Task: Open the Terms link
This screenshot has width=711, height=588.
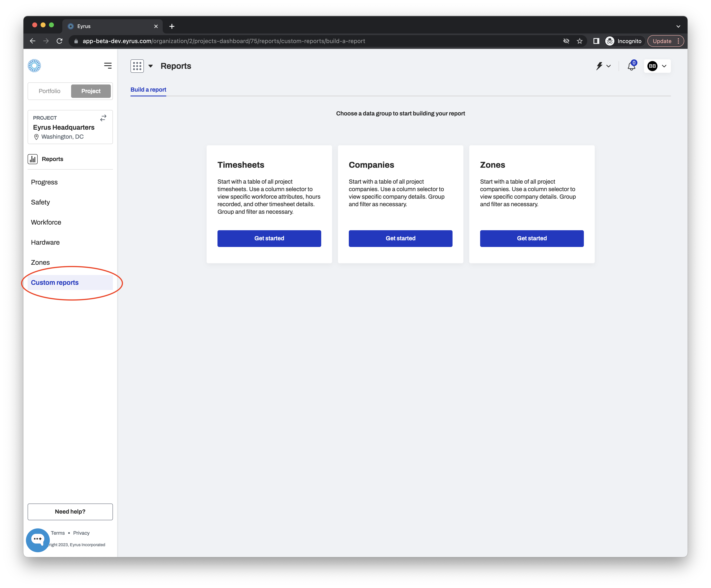Action: click(58, 533)
